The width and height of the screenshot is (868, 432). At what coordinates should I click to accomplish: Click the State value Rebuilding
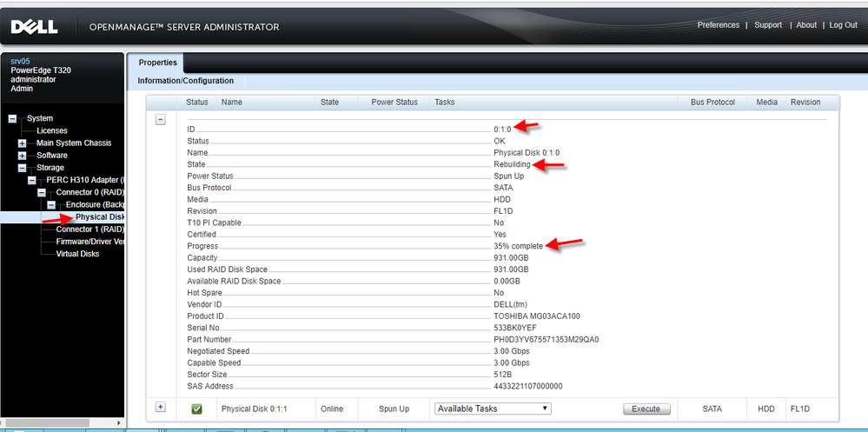(x=512, y=164)
